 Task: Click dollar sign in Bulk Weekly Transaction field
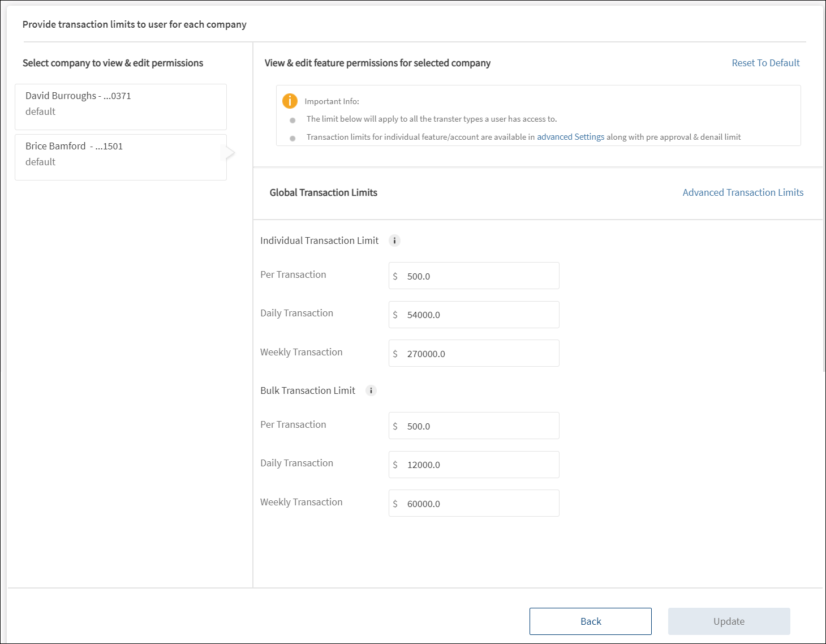pos(395,504)
